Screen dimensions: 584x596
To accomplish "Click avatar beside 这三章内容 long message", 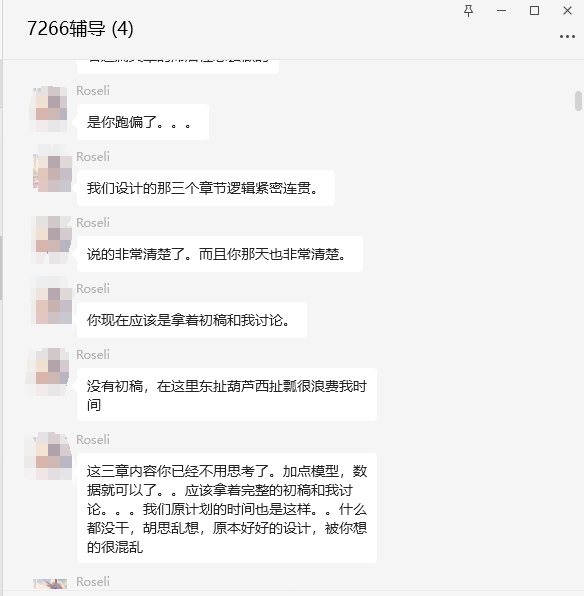I will pyautogui.click(x=49, y=456).
